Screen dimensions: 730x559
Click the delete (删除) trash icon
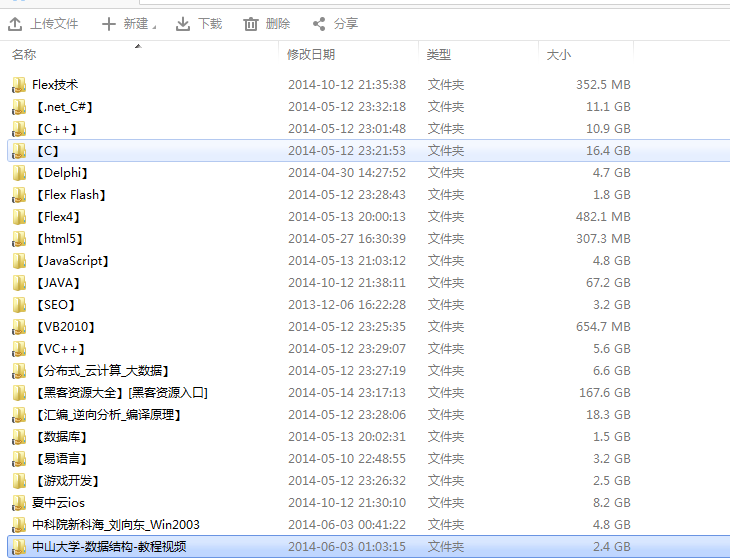(251, 24)
